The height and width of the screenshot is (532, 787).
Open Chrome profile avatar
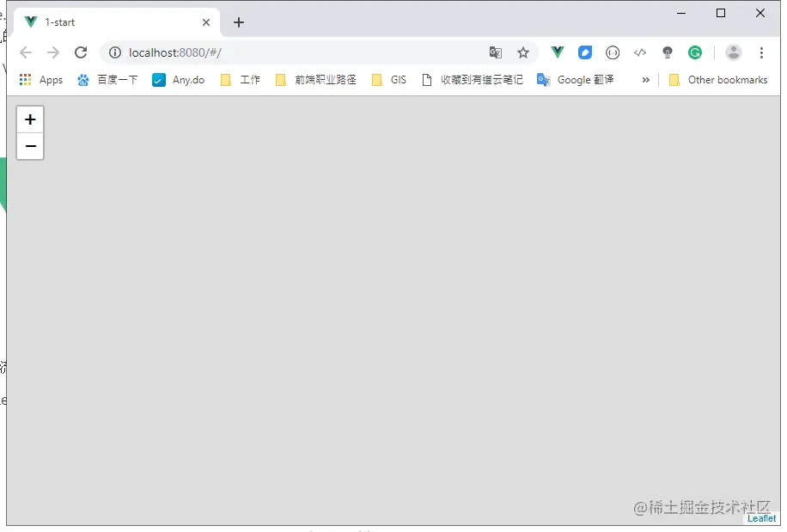733,52
